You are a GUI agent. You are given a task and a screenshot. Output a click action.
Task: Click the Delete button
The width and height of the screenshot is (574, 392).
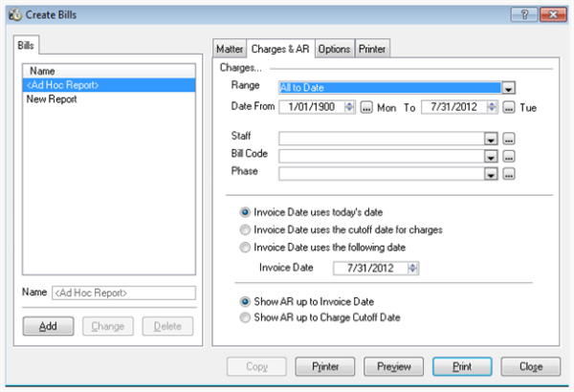tap(167, 326)
